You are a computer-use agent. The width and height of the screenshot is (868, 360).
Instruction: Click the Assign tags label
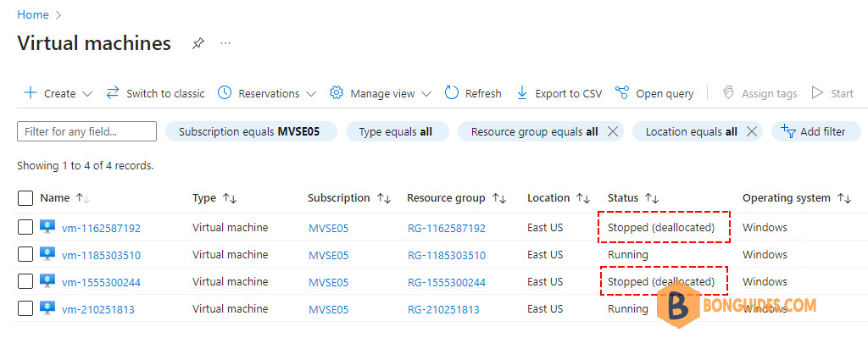(x=770, y=93)
